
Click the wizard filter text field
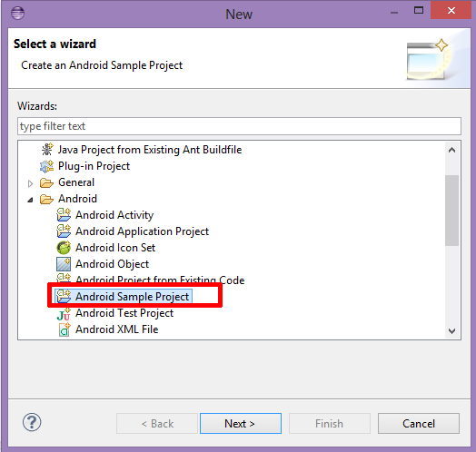(x=239, y=126)
